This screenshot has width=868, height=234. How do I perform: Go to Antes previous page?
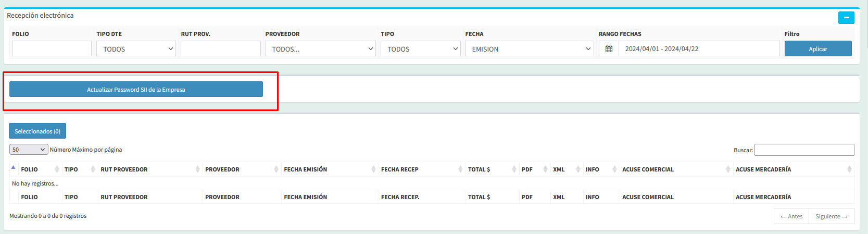pos(791,216)
